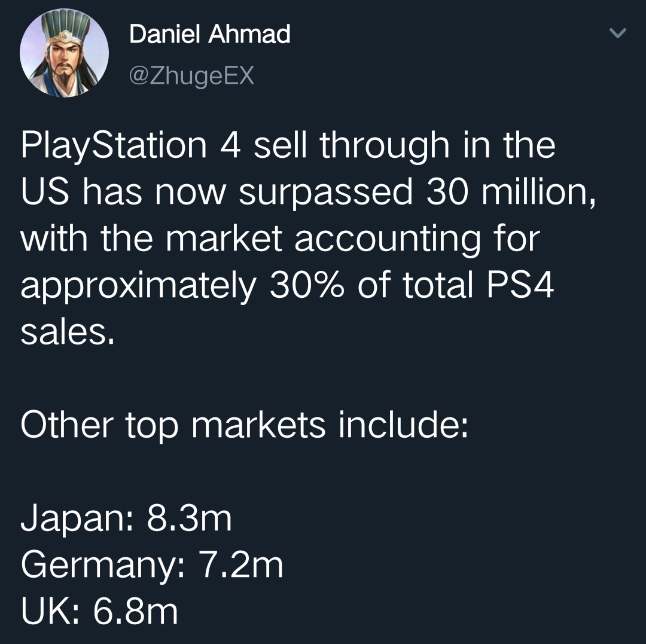Click the 'Other top markets include:' text
Image resolution: width=646 pixels, height=644 pixels.
244,425
